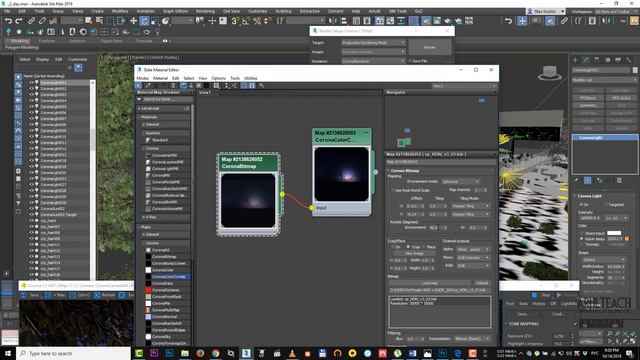Click the CoronaBitmap node preview thumbnail
The height and width of the screenshot is (360, 640).
pos(248,200)
